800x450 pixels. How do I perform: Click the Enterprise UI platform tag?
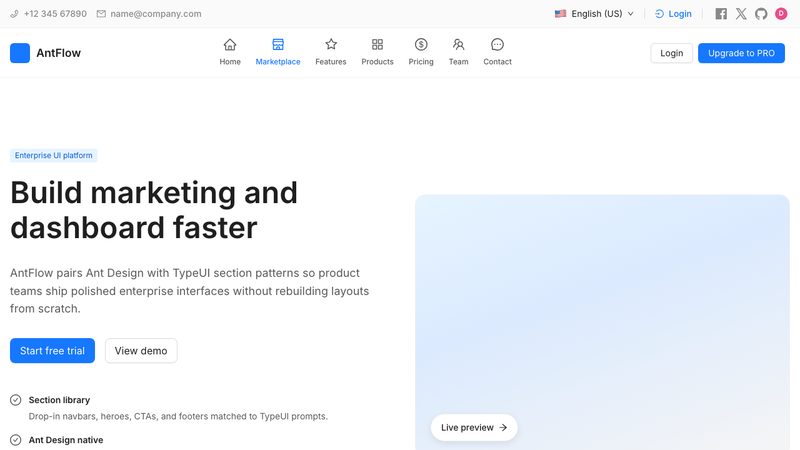[x=54, y=155]
